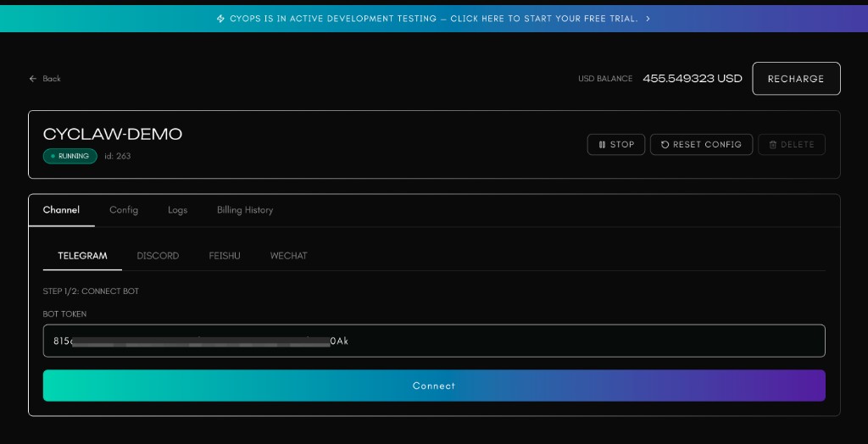Screen dimensions: 868x444
Task: Switch to the Channel tab
Action: pos(61,210)
